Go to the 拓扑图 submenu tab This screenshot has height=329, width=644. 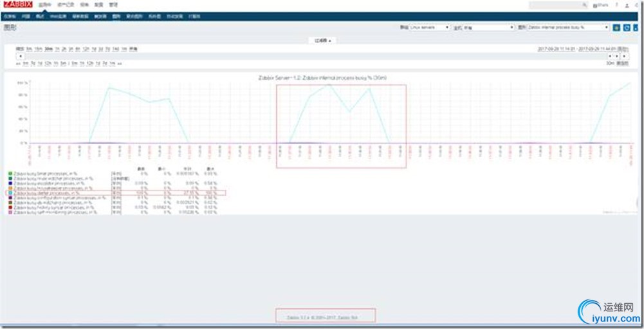[154, 17]
